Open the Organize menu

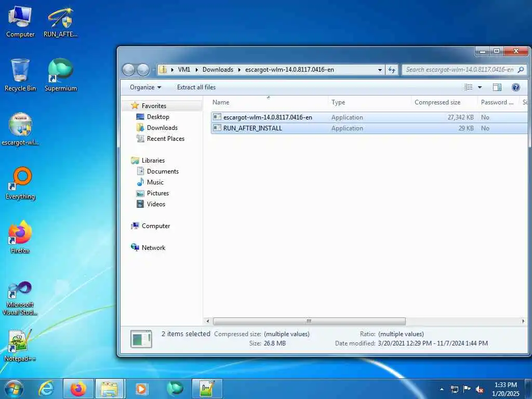pos(145,87)
